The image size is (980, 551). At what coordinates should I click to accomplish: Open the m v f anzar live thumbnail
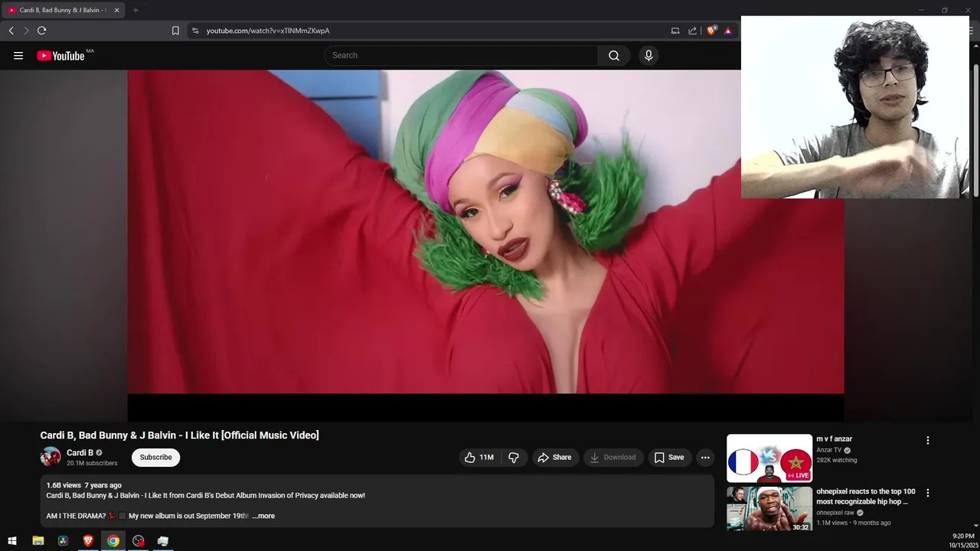pyautogui.click(x=769, y=458)
